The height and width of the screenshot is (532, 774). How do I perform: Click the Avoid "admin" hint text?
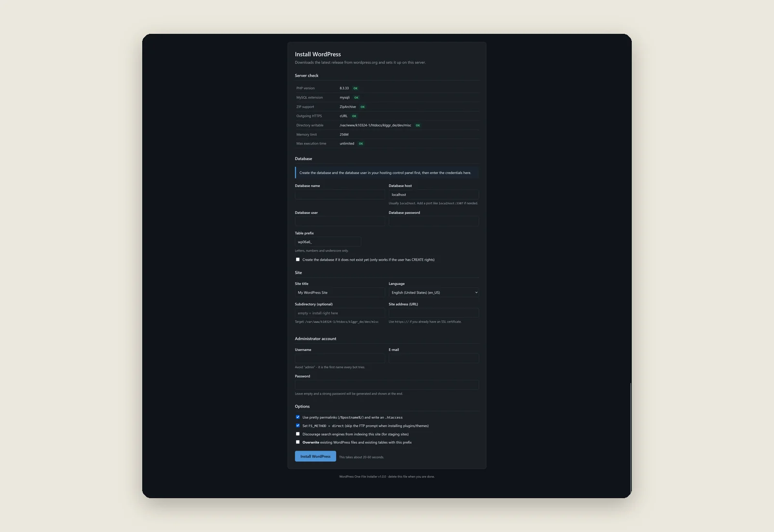coord(330,367)
